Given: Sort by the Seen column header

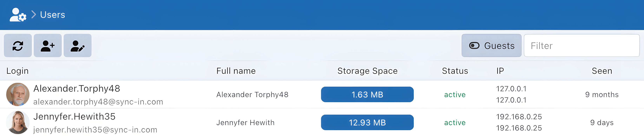Looking at the screenshot, I should click(x=602, y=71).
